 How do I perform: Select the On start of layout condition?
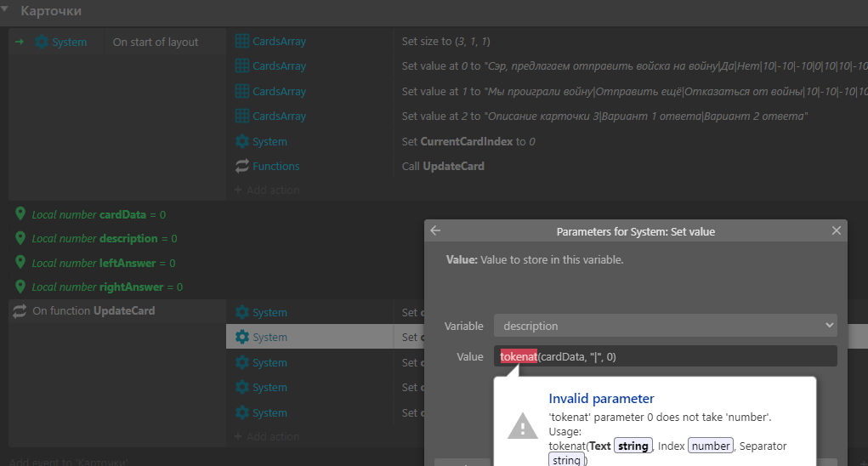point(156,42)
